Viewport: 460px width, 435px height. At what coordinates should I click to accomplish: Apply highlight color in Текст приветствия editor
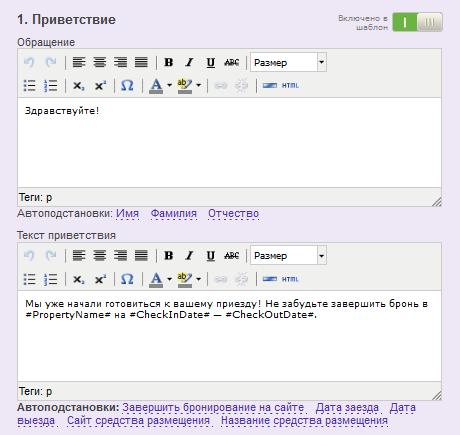point(185,279)
